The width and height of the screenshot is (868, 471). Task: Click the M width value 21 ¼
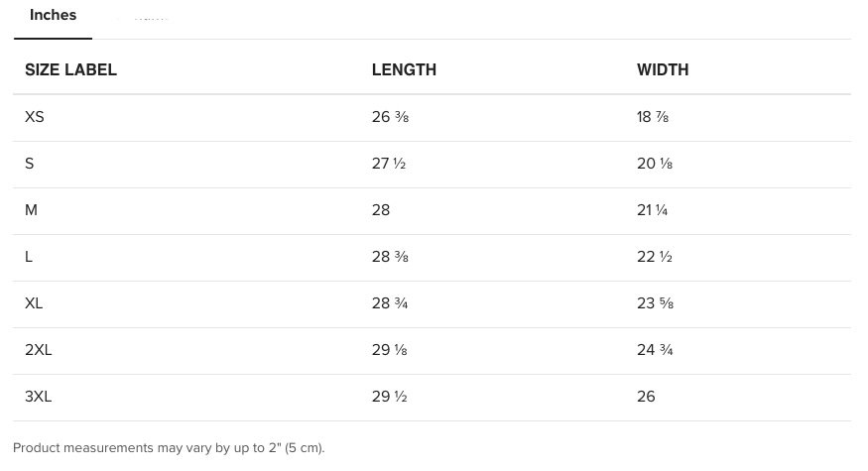652,210
